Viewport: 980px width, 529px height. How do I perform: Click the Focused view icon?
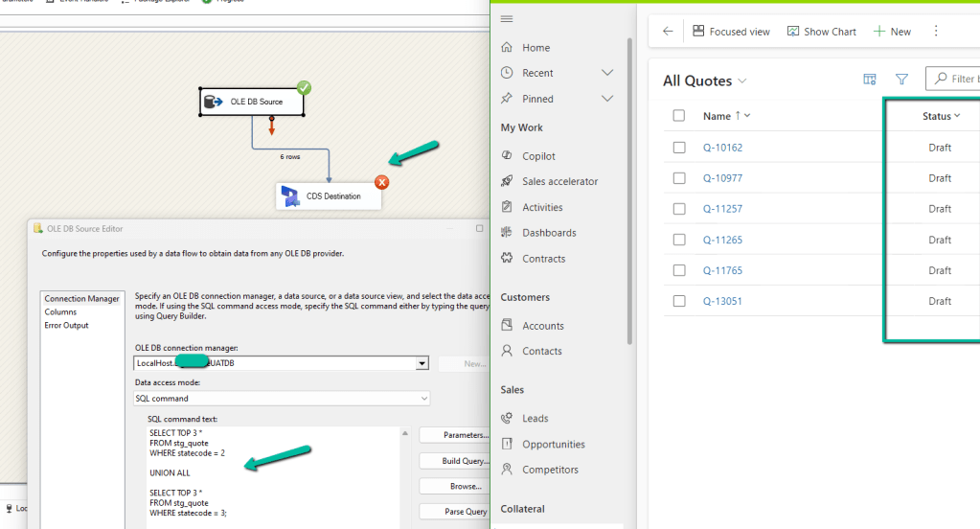[x=698, y=31]
